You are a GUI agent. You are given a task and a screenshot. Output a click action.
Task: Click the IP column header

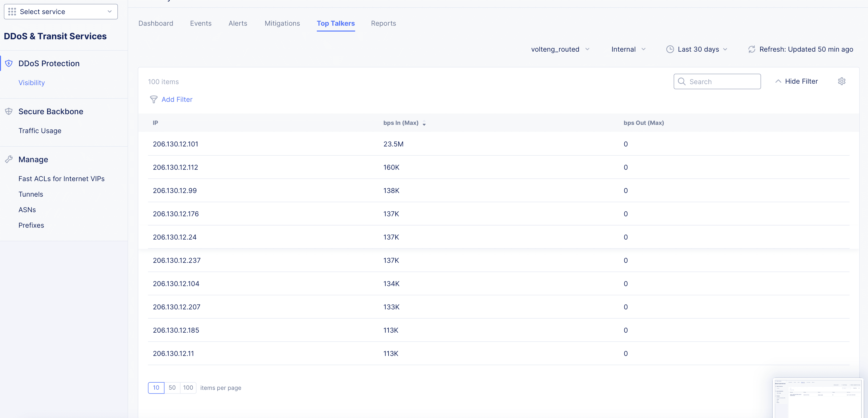click(155, 123)
